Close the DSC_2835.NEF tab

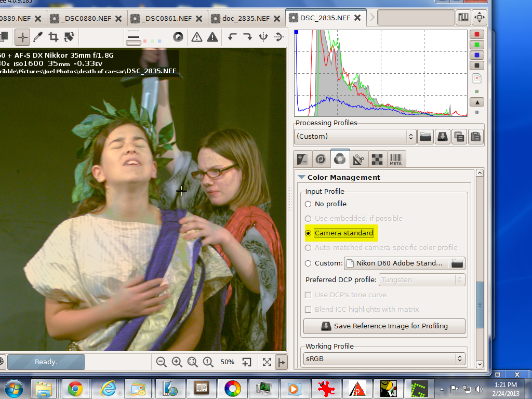[x=357, y=18]
